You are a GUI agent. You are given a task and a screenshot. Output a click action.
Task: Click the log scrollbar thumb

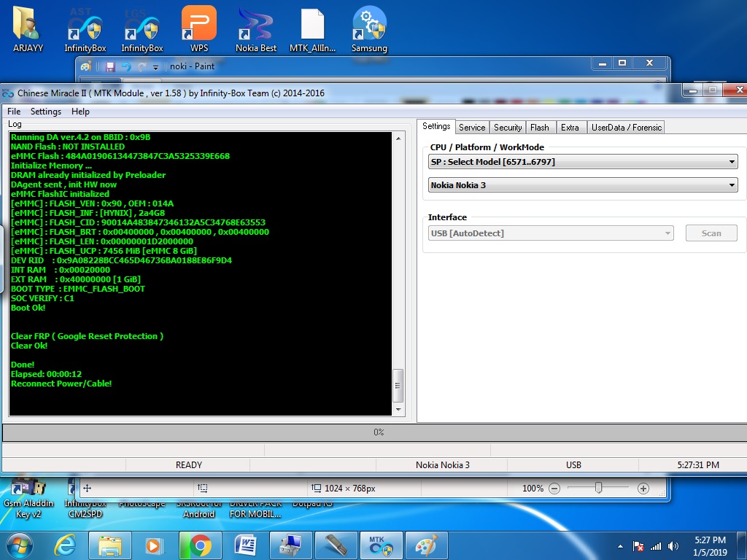tap(398, 385)
